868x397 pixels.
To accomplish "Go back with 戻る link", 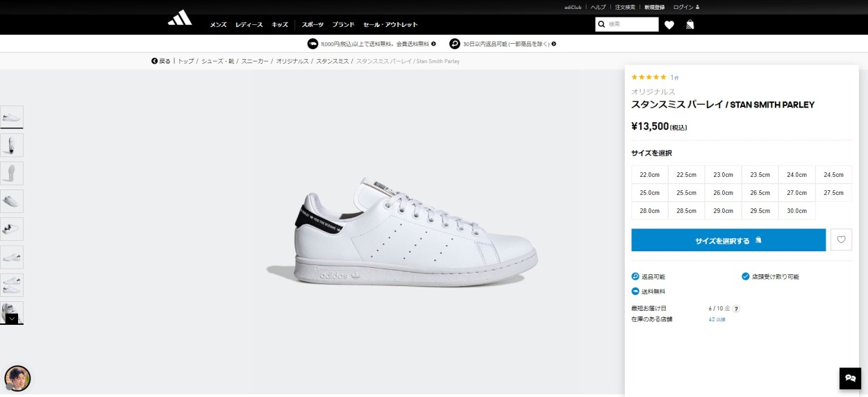I will 161,61.
